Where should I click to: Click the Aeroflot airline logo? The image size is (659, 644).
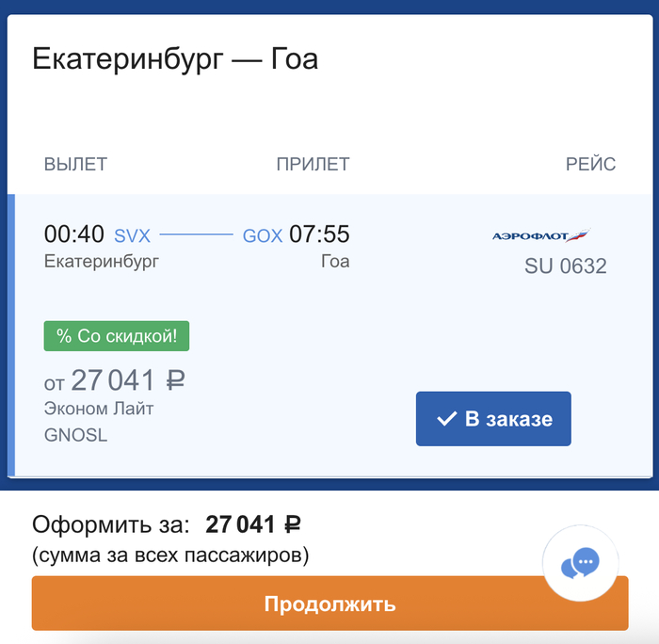540,235
